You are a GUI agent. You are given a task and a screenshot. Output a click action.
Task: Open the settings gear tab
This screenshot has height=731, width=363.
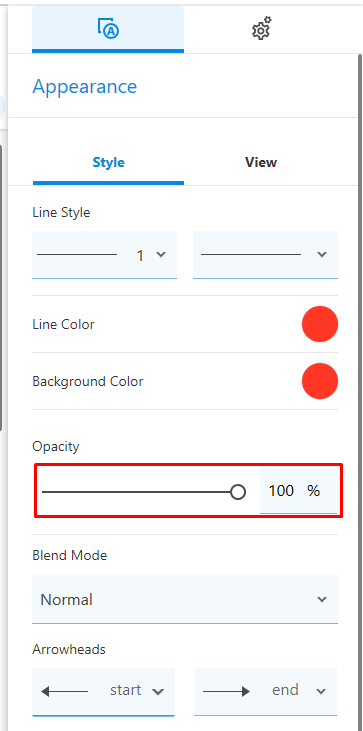point(261,28)
